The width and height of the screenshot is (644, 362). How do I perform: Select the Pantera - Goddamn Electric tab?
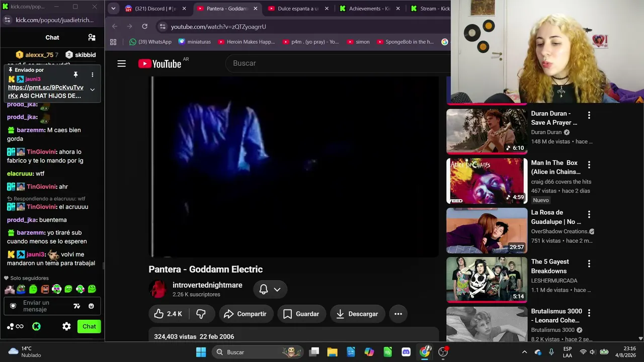pos(227,9)
